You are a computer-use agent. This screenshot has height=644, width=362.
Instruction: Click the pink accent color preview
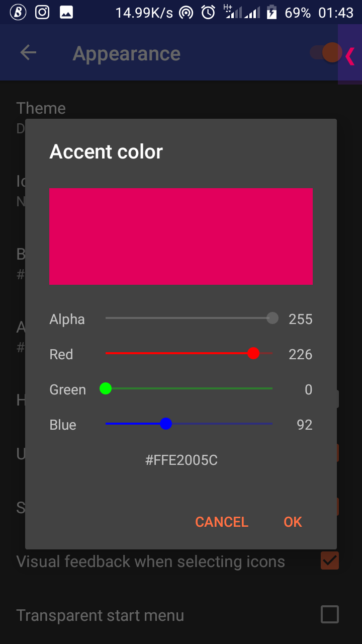click(181, 236)
